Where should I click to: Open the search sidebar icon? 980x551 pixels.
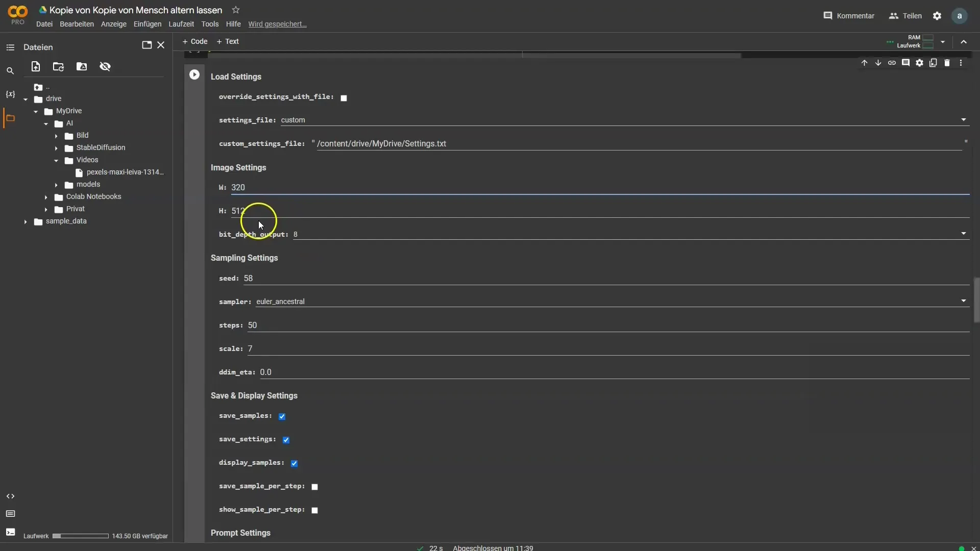pyautogui.click(x=10, y=71)
